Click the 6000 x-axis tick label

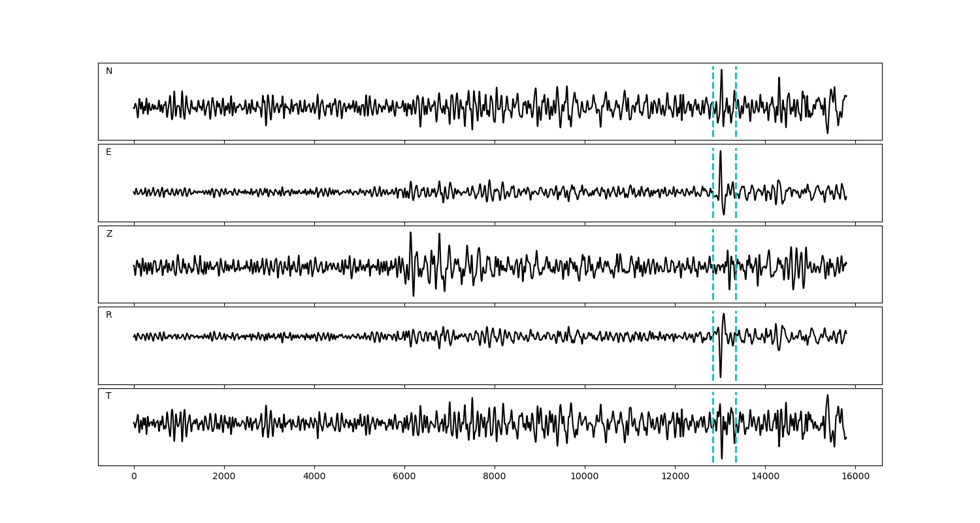[404, 477]
